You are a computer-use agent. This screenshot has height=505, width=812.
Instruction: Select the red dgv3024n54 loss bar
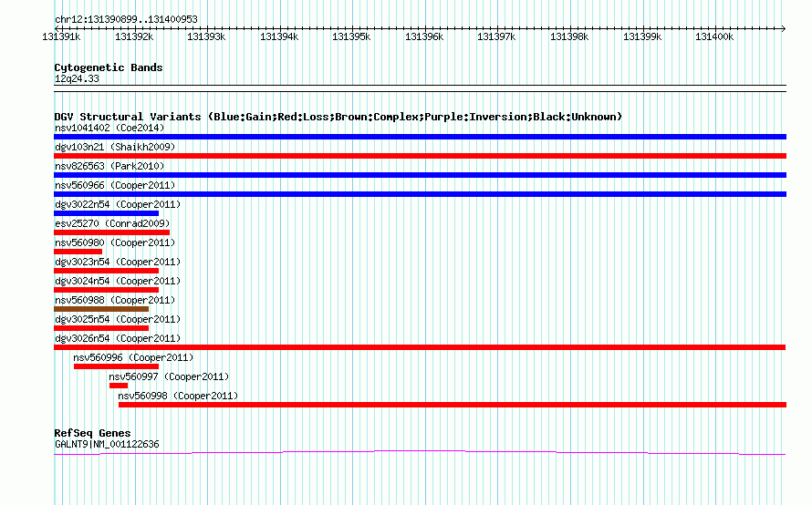coord(106,290)
